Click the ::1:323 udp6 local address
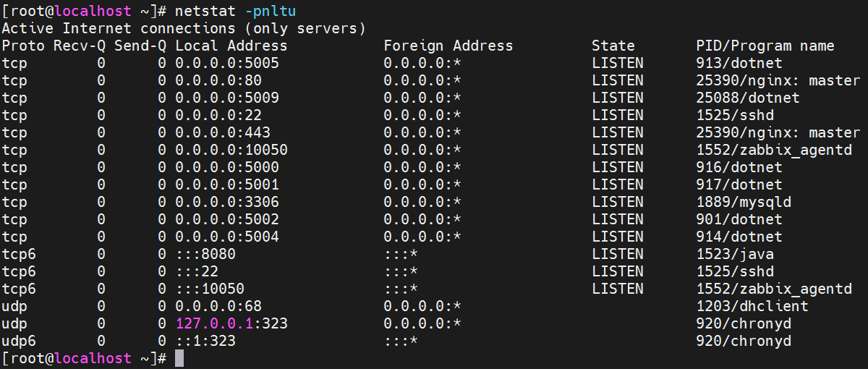The height and width of the screenshot is (369, 868). coord(205,341)
